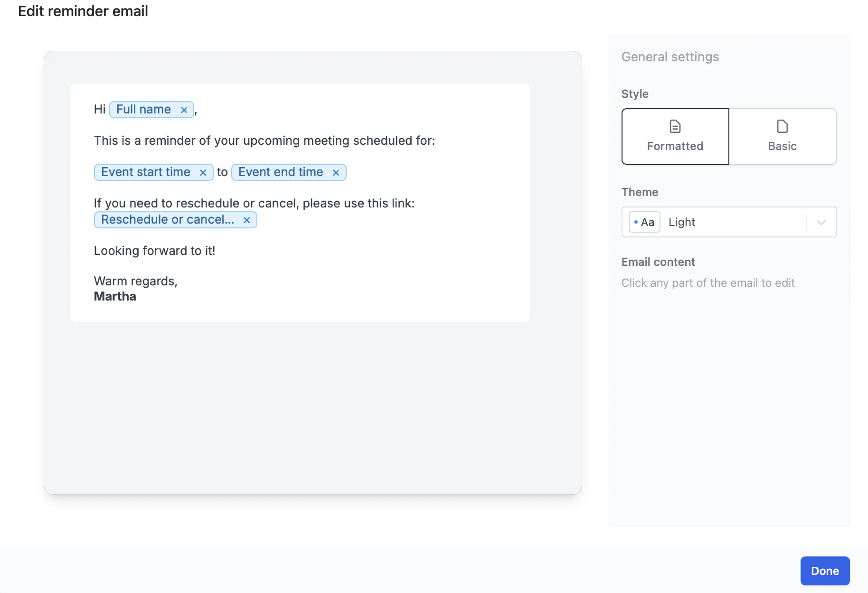The height and width of the screenshot is (593, 868).
Task: Click the page icon above Basic
Action: (782, 127)
